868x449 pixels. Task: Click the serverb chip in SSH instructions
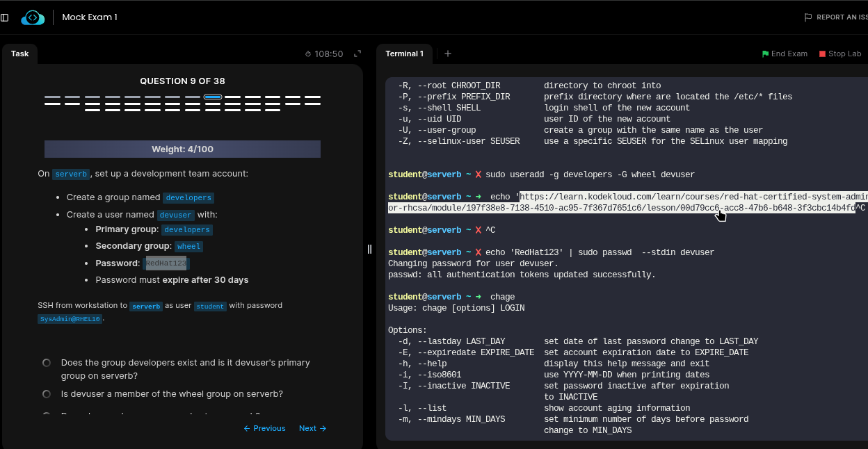pos(146,307)
